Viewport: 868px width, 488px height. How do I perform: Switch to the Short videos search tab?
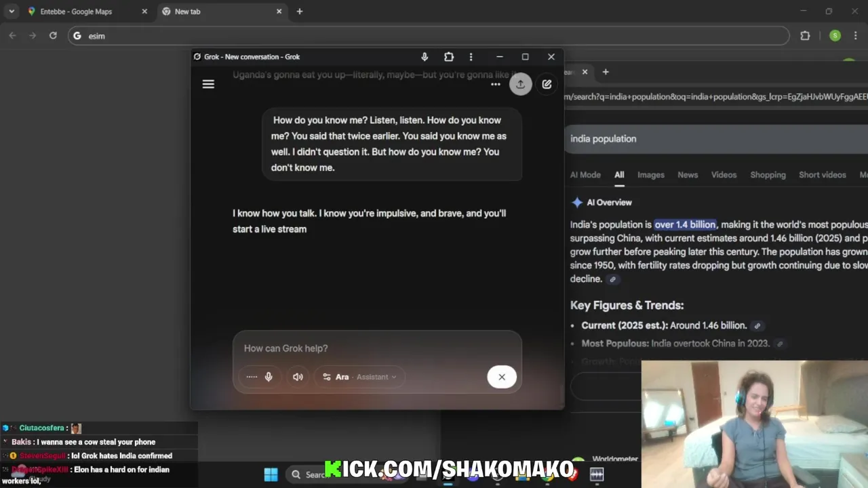point(822,175)
